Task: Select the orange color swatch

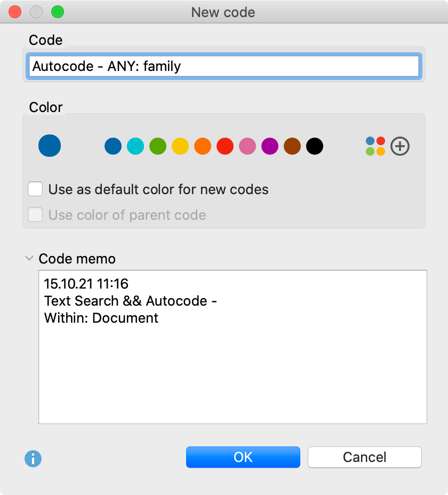Action: click(203, 146)
